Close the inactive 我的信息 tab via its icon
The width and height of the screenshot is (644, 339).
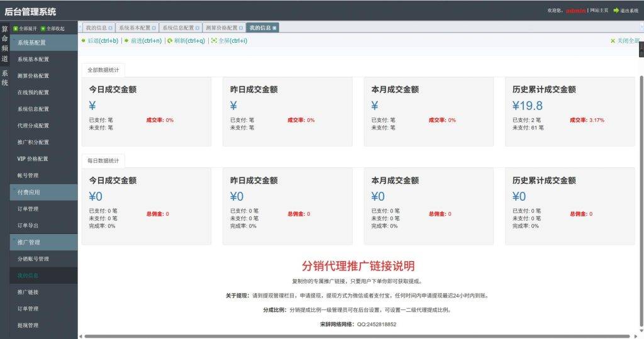[x=111, y=28]
